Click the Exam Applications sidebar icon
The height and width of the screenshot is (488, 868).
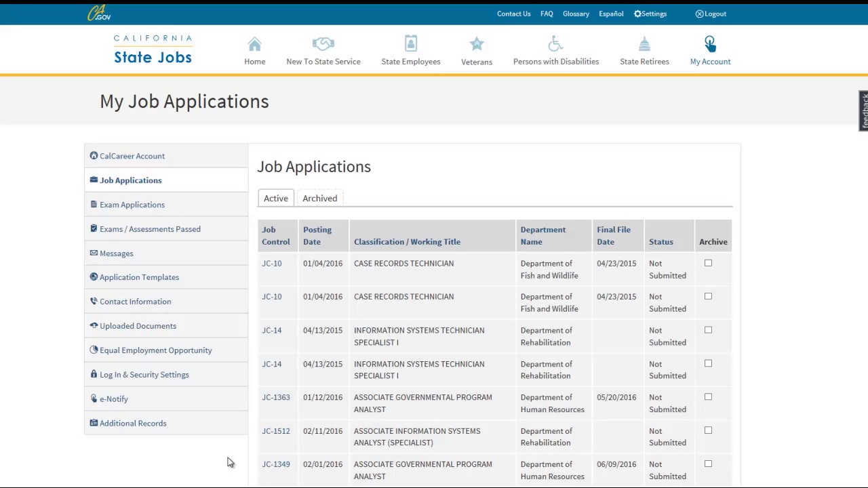click(94, 204)
